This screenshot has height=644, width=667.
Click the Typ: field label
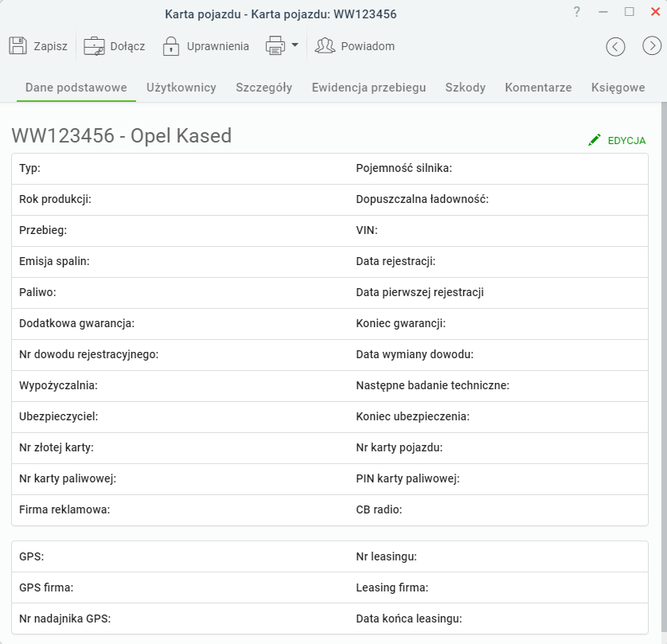coord(29,169)
